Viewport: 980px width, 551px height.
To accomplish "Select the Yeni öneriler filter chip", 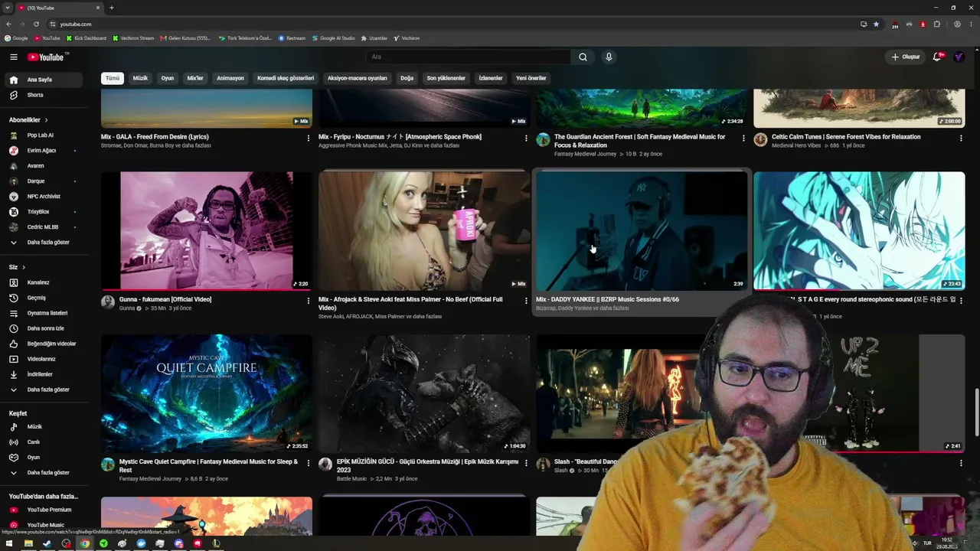I will point(531,78).
